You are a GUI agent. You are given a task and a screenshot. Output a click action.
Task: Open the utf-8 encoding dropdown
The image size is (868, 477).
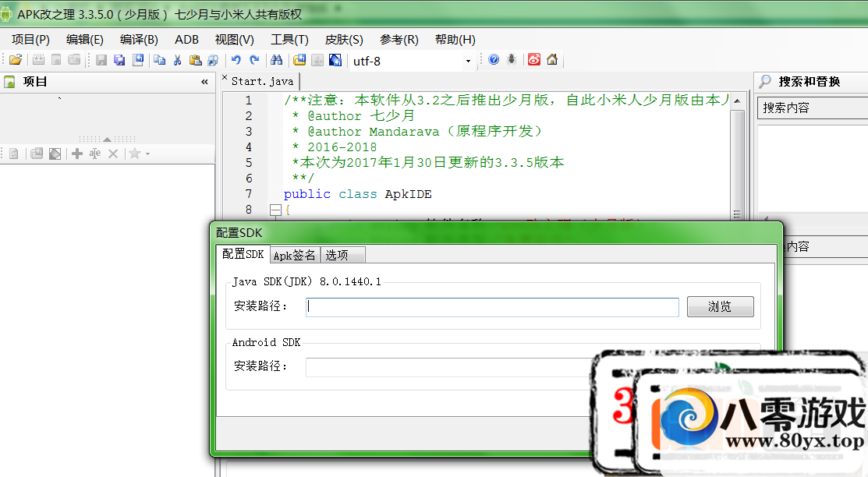pyautogui.click(x=468, y=61)
